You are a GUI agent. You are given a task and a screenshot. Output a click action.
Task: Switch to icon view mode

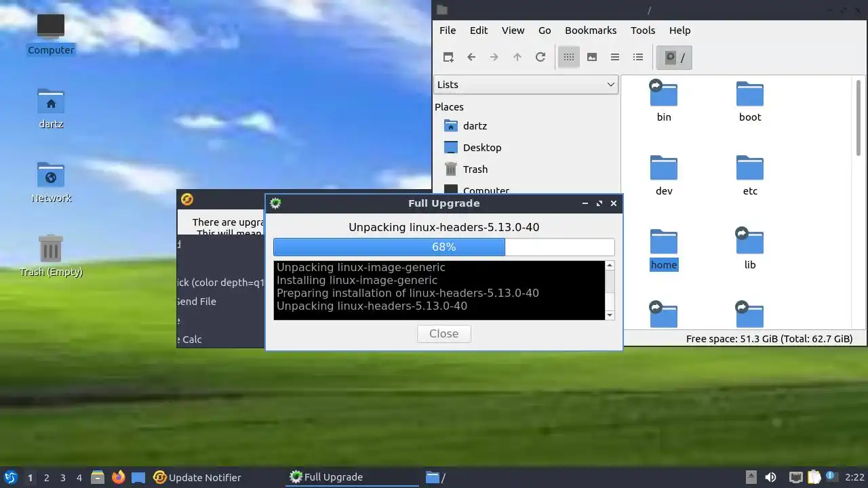coord(569,57)
